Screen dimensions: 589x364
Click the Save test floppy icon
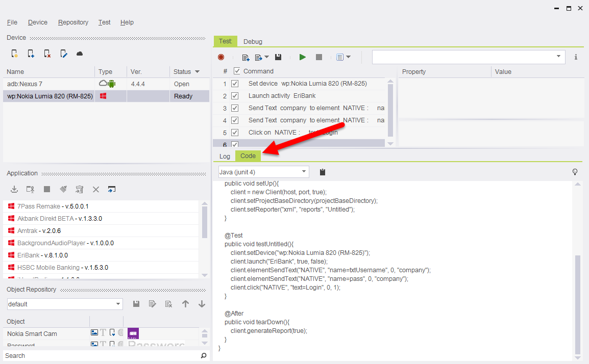(278, 57)
